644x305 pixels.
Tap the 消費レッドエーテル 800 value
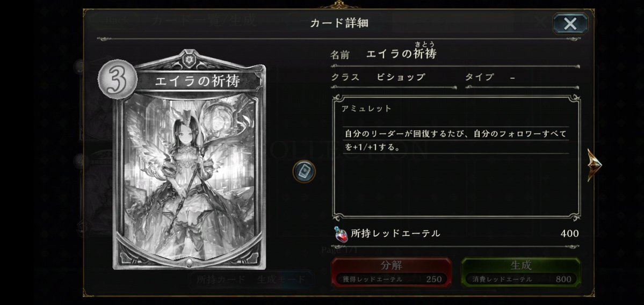click(563, 279)
